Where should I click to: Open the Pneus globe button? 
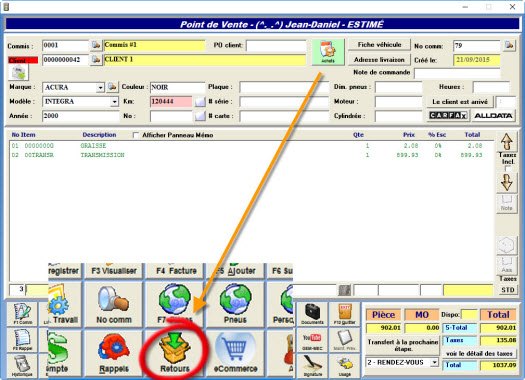(x=235, y=304)
